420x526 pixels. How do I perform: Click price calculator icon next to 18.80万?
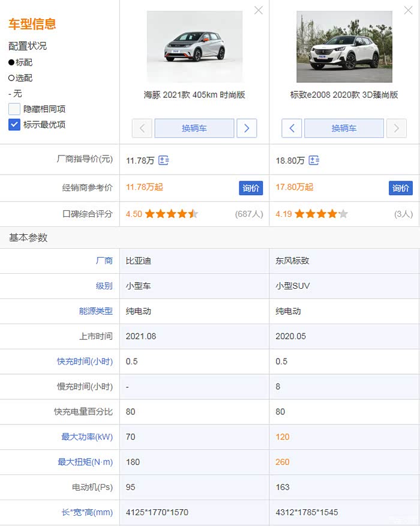click(x=313, y=160)
